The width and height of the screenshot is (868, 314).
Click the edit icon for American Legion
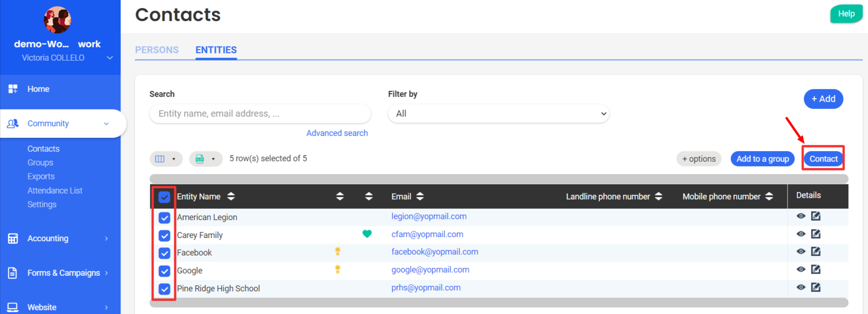point(816,216)
